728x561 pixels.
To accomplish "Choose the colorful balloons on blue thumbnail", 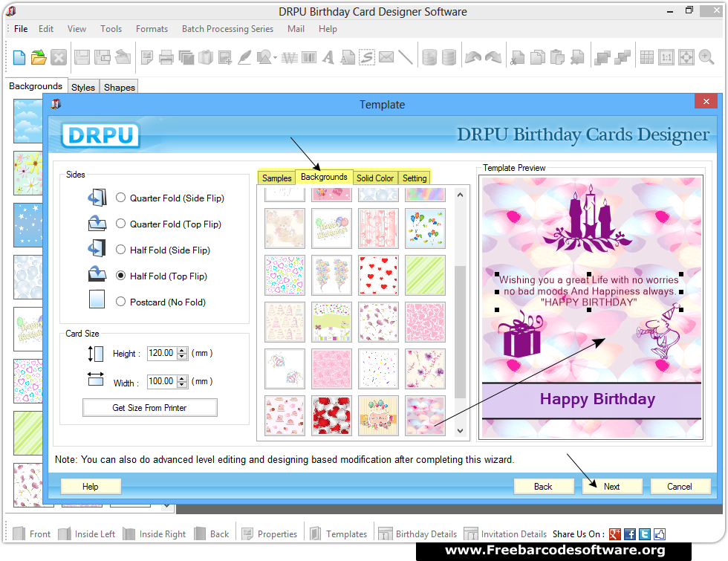I will pyautogui.click(x=425, y=228).
